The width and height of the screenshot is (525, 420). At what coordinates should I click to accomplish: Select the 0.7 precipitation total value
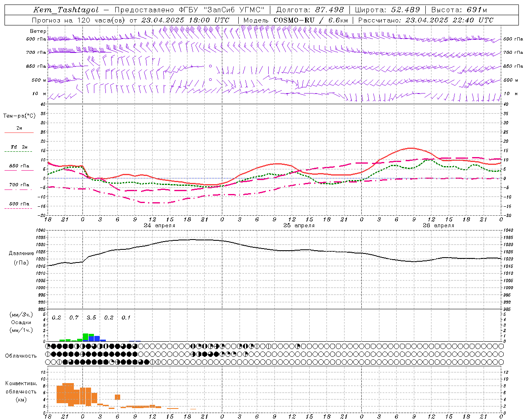(x=74, y=318)
